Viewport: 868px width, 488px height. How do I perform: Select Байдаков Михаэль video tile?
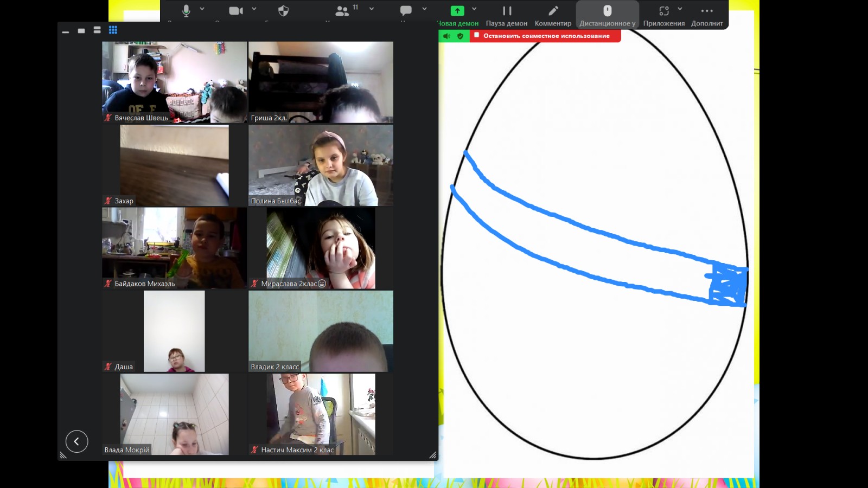pos(174,248)
